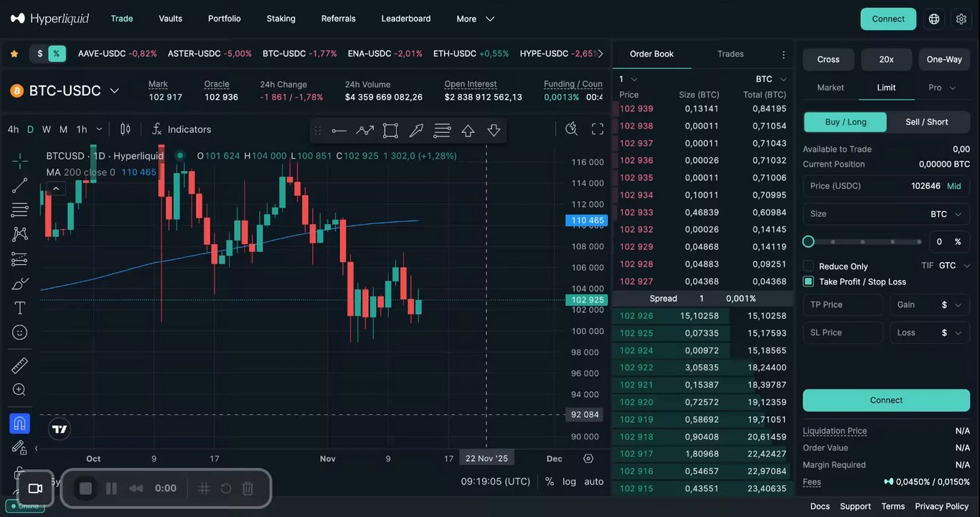Select the Fibonacci retracement tool in sidebar
The height and width of the screenshot is (517, 980).
tap(20, 210)
